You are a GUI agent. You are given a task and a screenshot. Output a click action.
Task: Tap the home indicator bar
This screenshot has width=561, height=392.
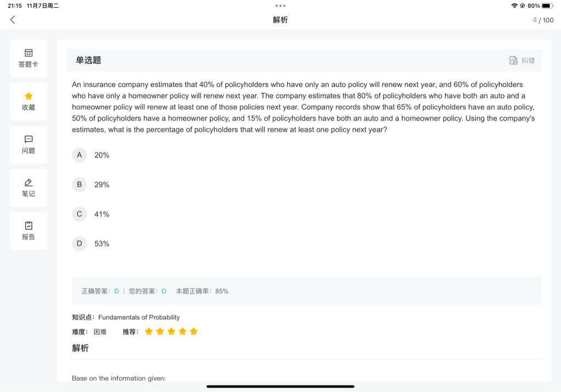tap(280, 387)
